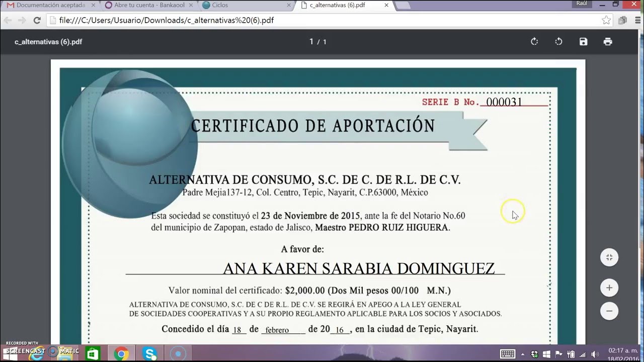Click the notary name PEDRO RUIZ HIGUERA

[399, 227]
